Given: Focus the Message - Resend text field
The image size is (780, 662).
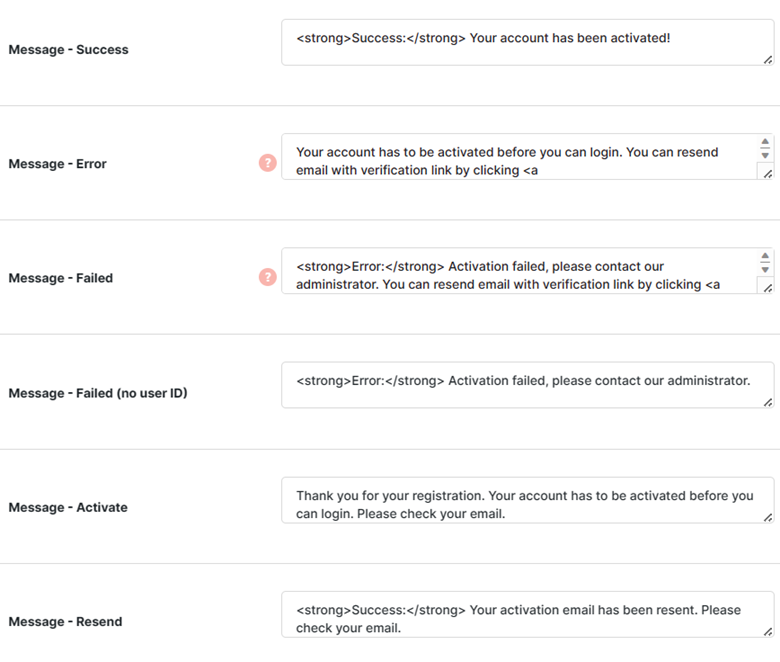Looking at the screenshot, I should 527,614.
